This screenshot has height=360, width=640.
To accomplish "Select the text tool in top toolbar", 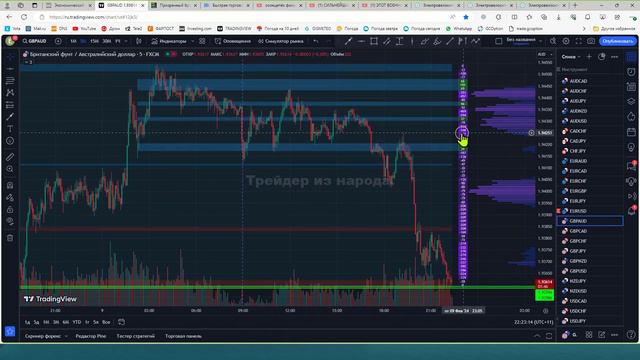I will pos(400,41).
